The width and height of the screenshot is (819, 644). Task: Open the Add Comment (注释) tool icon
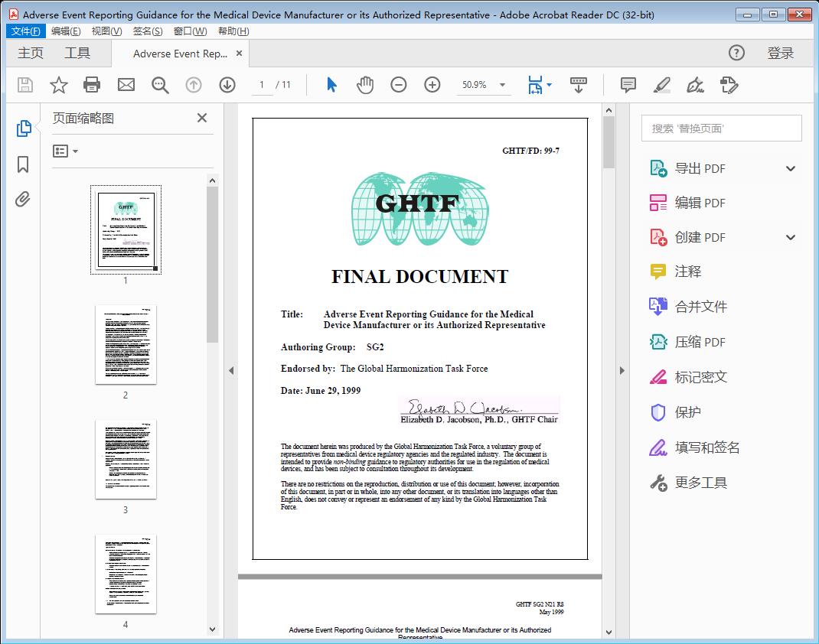click(628, 85)
